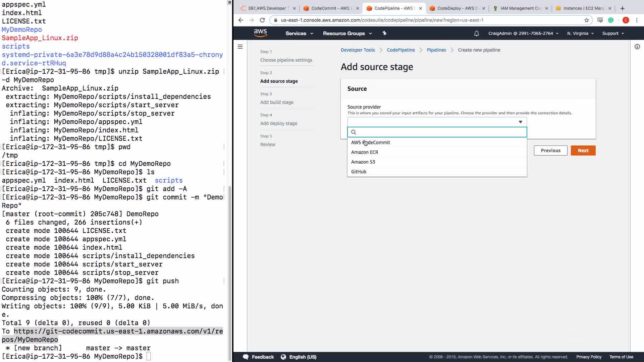This screenshot has width=644, height=362.
Task: Expand the Services dropdown
Action: (x=299, y=34)
